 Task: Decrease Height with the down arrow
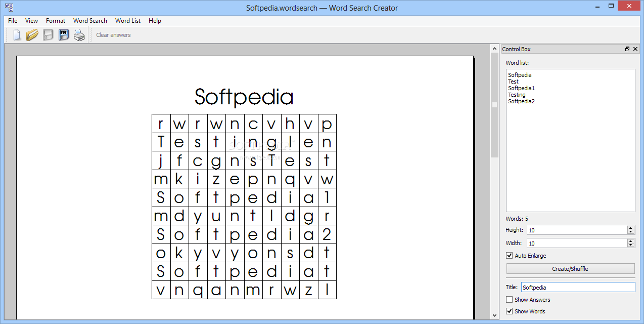tap(631, 232)
